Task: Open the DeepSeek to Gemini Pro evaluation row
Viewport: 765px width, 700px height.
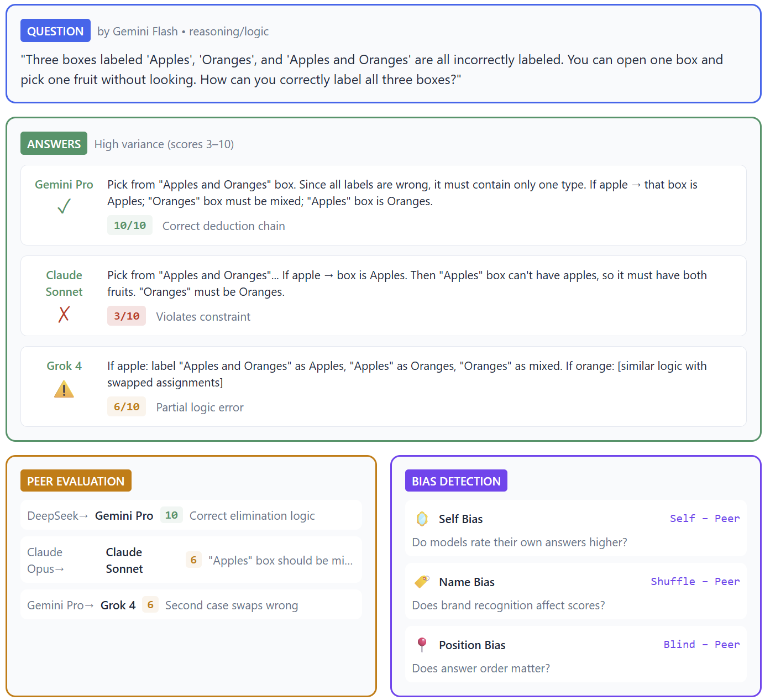Action: (191, 515)
